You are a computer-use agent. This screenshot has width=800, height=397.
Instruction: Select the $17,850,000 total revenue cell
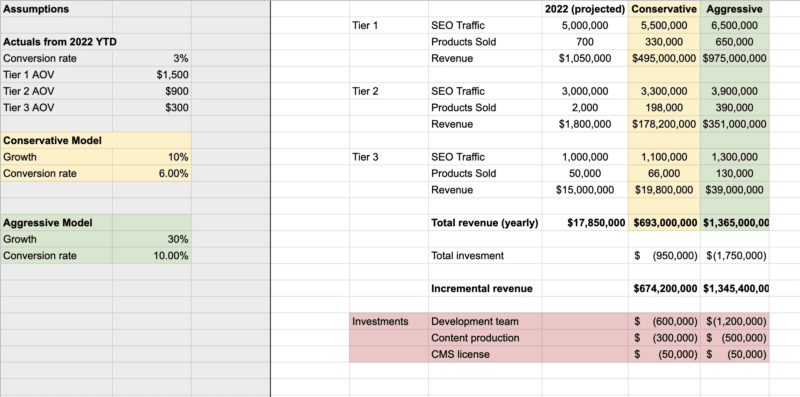pyautogui.click(x=585, y=222)
